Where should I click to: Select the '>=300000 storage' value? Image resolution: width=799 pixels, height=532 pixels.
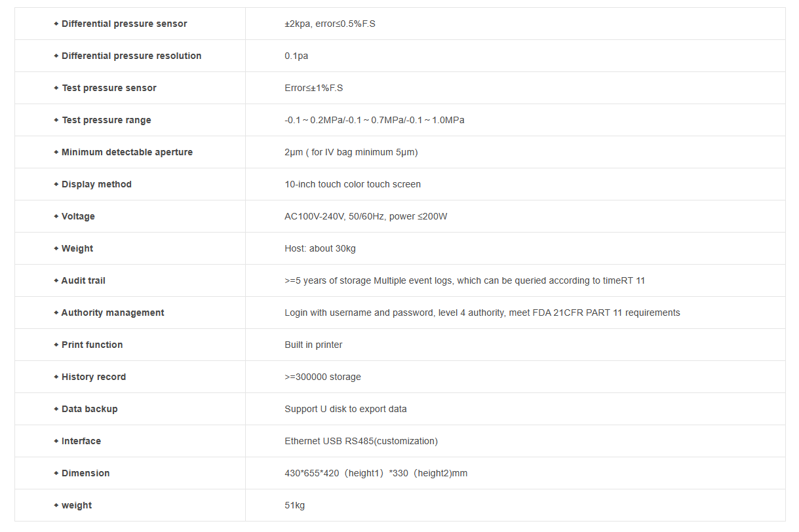(322, 377)
